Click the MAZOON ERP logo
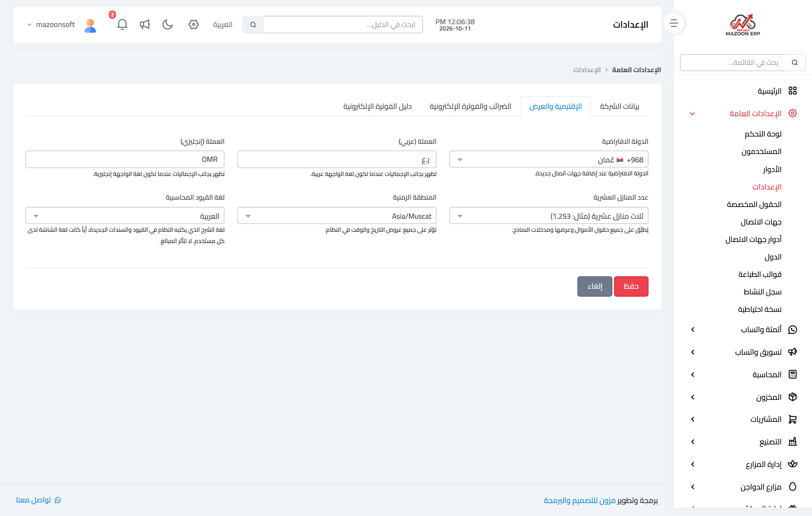This screenshot has width=812, height=516. (x=743, y=25)
